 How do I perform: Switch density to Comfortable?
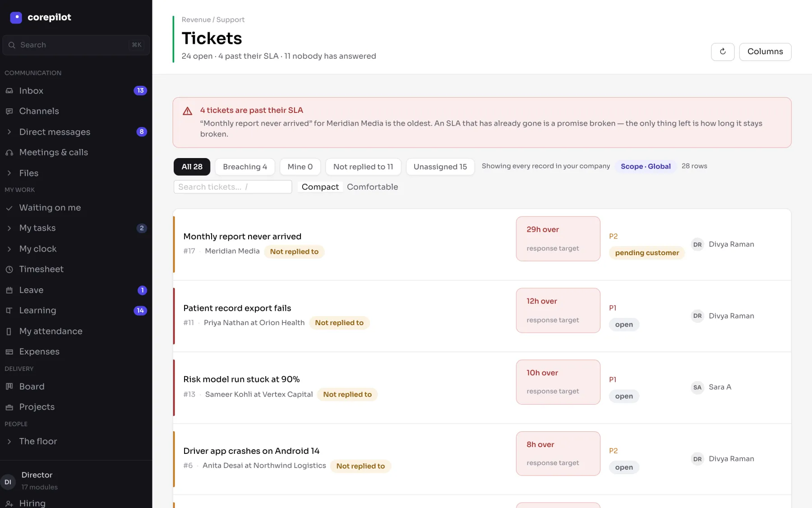(x=372, y=187)
